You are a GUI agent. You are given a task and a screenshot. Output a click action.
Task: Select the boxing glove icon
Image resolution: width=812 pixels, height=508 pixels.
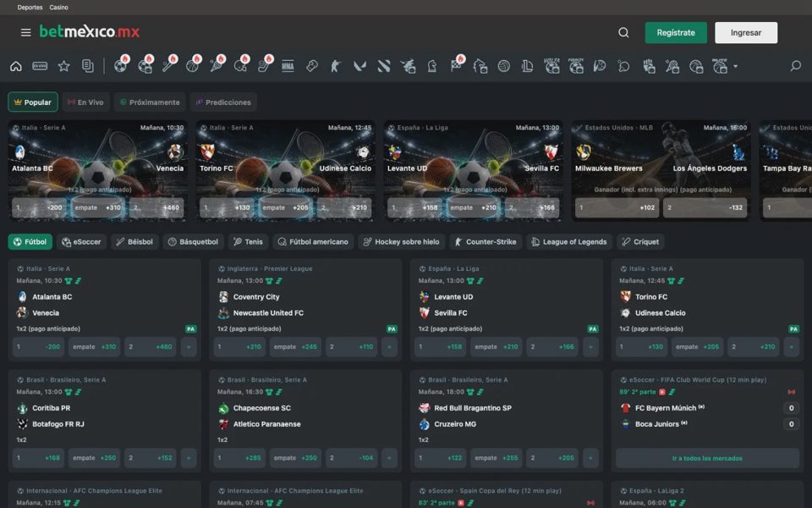(312, 66)
